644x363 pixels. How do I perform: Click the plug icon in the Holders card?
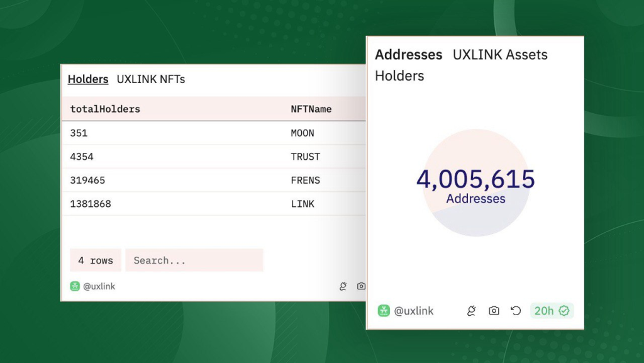point(343,286)
